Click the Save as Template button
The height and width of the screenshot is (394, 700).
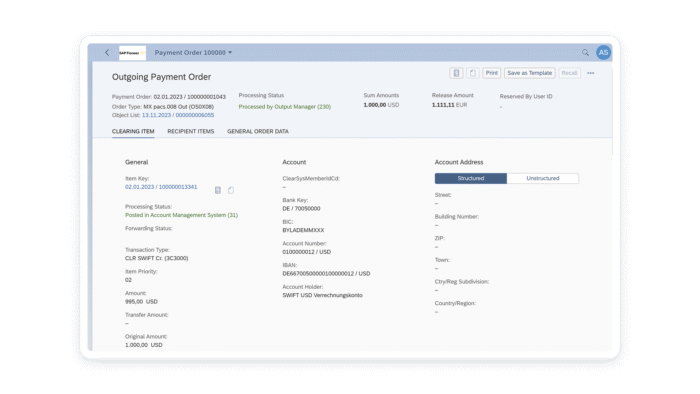coord(529,73)
